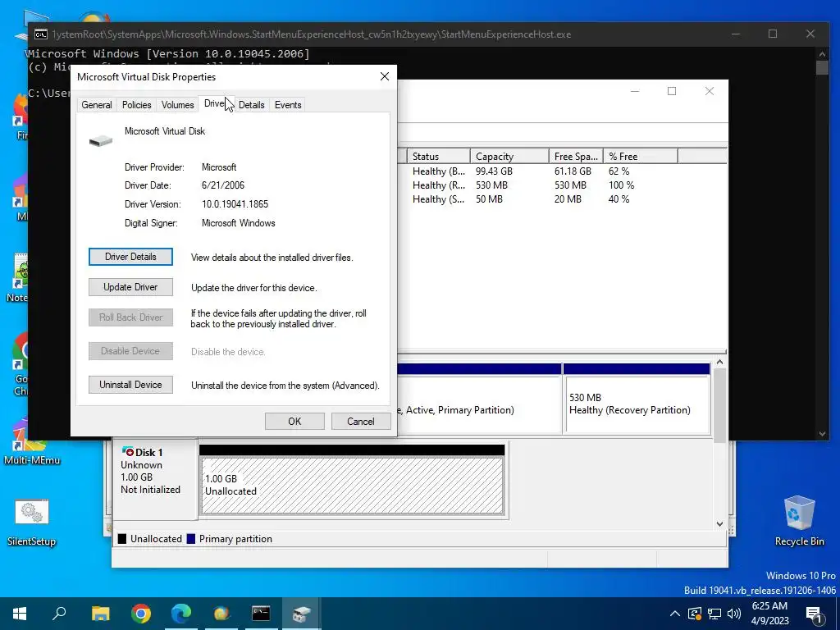Open the Windows Start menu

coord(20,614)
